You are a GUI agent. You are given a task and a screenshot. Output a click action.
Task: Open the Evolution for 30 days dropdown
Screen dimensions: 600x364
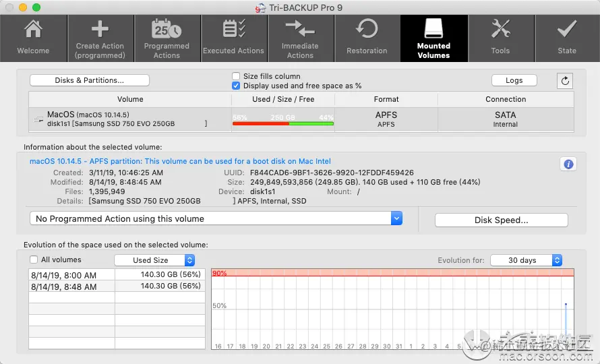click(526, 260)
